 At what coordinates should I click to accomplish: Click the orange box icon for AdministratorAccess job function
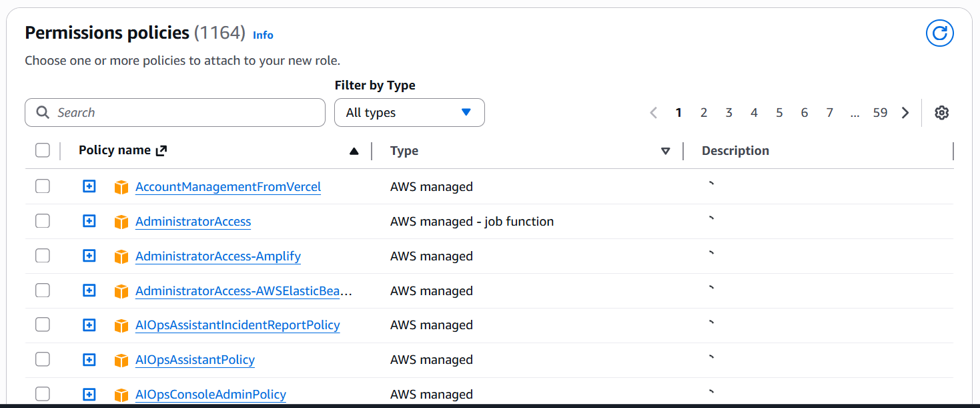pyautogui.click(x=121, y=222)
